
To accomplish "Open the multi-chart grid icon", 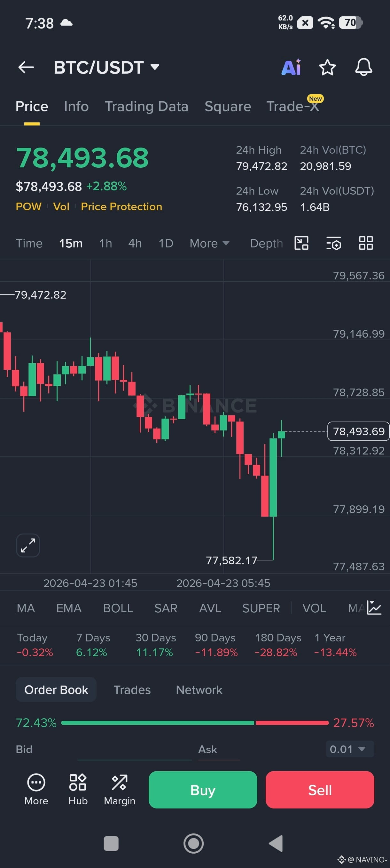I will pyautogui.click(x=366, y=243).
